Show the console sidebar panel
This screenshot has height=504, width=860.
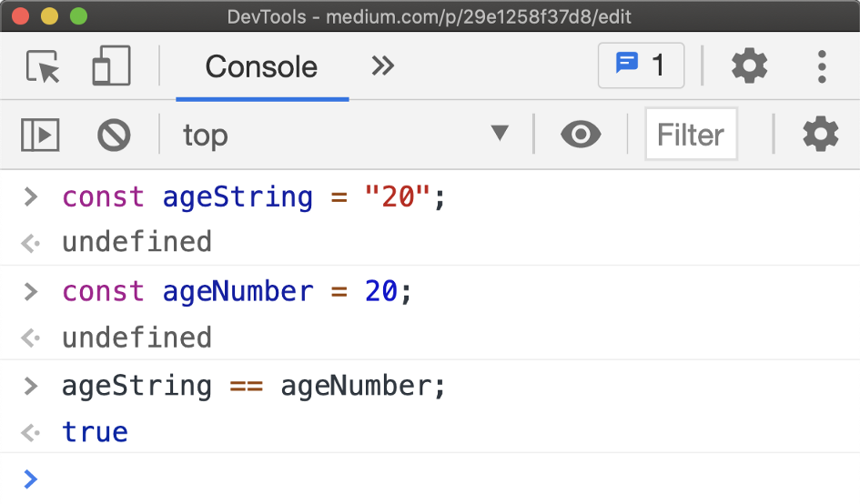(x=40, y=135)
